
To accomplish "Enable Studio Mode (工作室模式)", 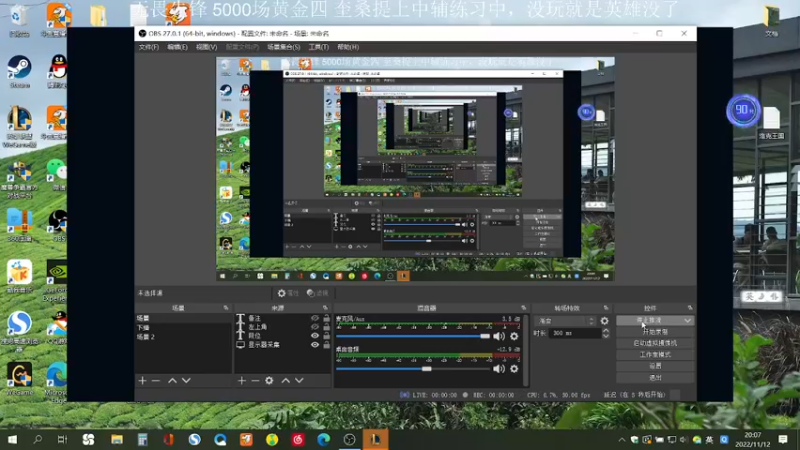I will 655,355.
